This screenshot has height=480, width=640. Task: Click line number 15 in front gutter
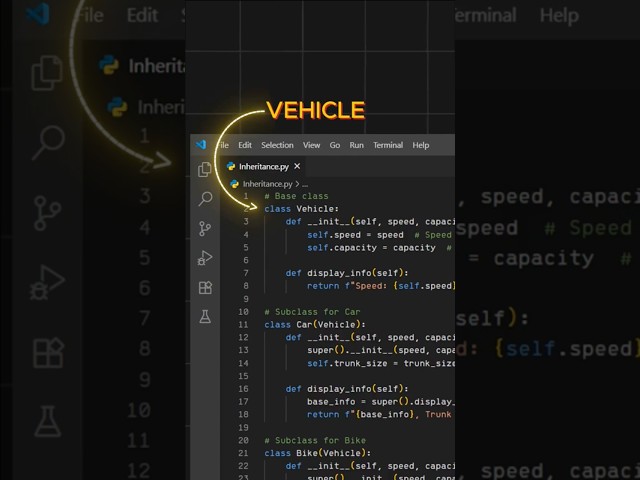click(243, 376)
